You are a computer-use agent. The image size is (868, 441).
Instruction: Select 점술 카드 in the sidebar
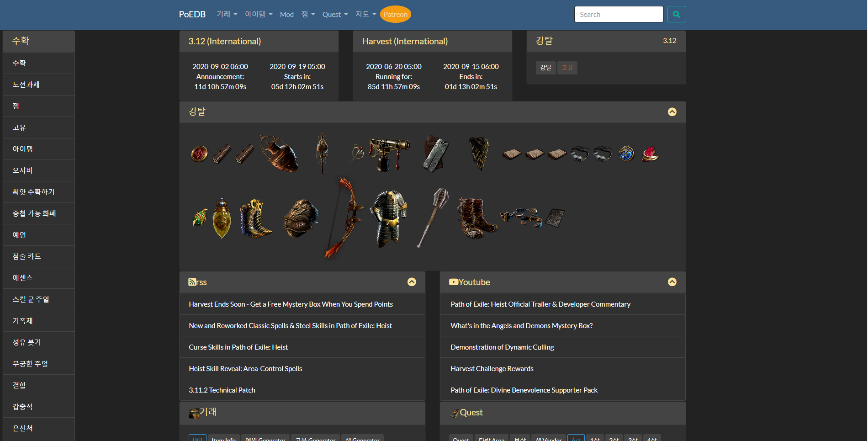tap(39, 256)
